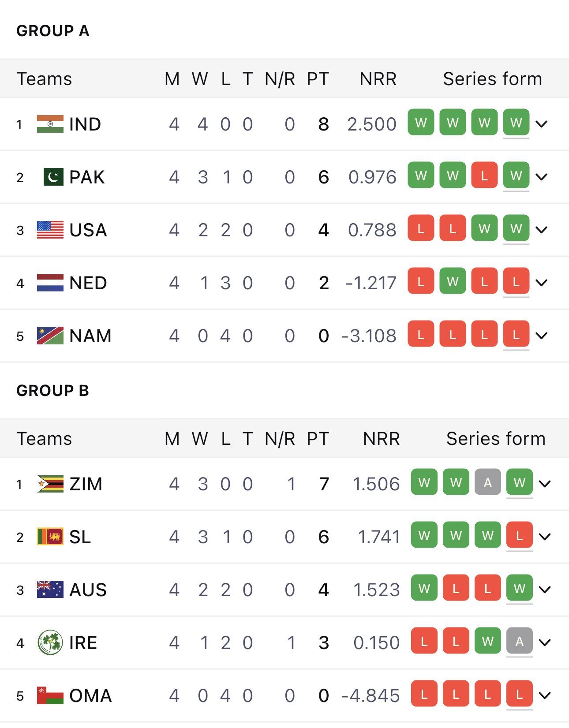Screen dimensions: 569x728
Task: Click the Netherlands flag icon
Action: (x=50, y=283)
